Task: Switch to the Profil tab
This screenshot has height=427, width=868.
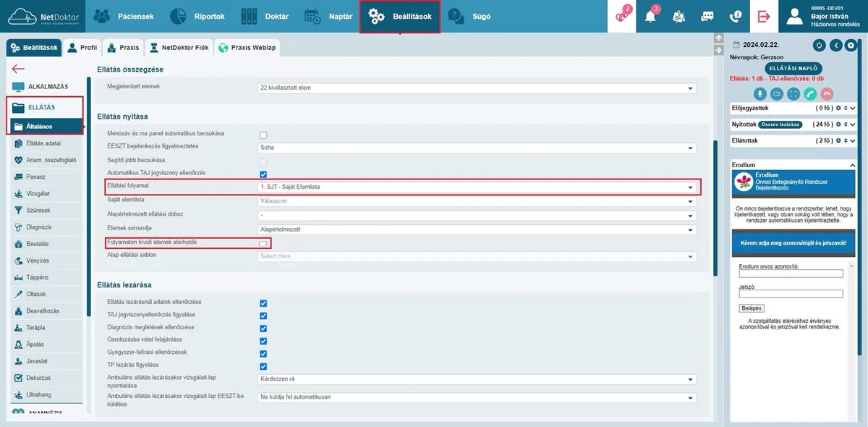Action: 82,48
